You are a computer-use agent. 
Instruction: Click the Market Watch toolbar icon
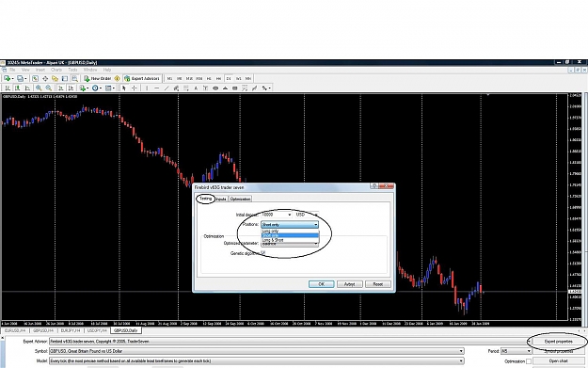coord(35,78)
